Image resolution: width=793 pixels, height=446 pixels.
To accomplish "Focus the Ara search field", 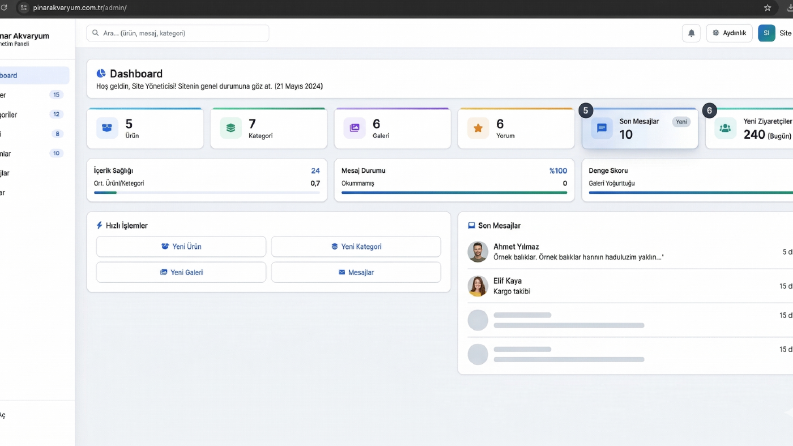I will (x=178, y=33).
